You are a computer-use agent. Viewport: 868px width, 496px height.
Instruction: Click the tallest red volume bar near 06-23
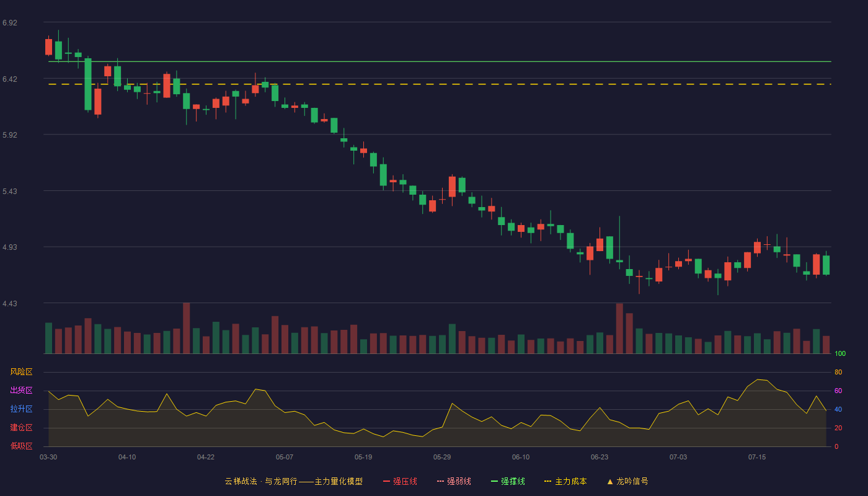[x=619, y=328]
